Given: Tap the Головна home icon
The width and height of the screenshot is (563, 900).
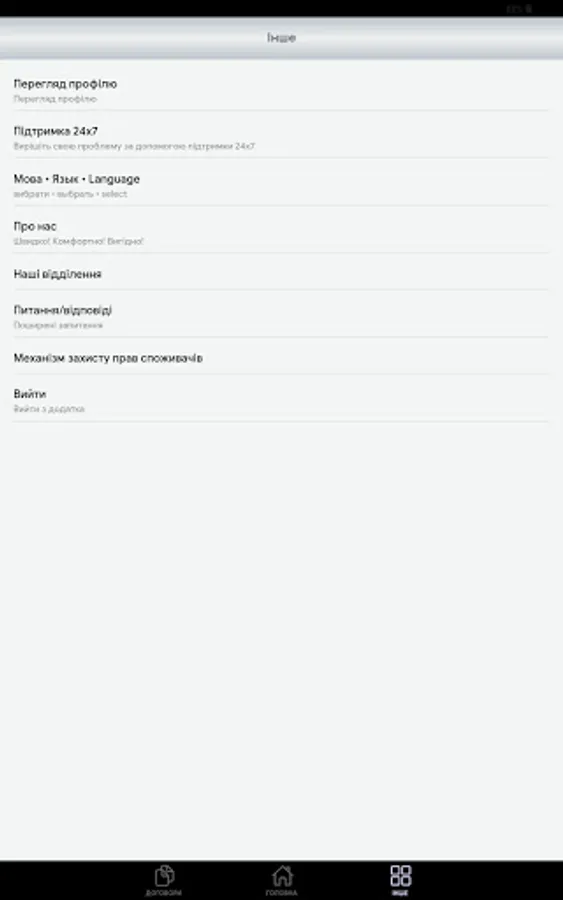Looking at the screenshot, I should [282, 876].
